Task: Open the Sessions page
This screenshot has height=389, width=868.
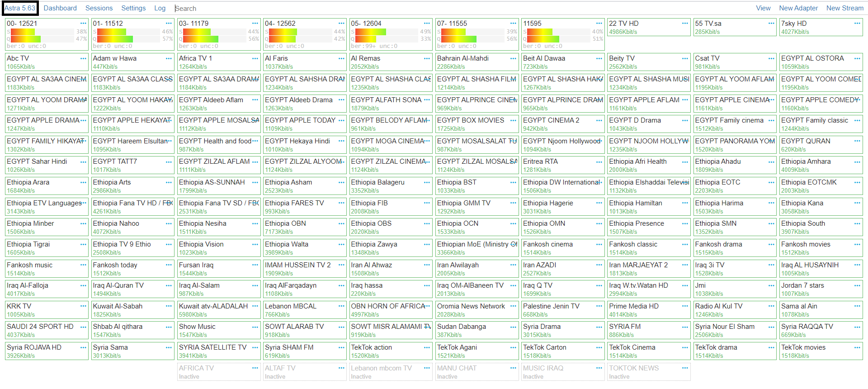Action: pyautogui.click(x=99, y=8)
